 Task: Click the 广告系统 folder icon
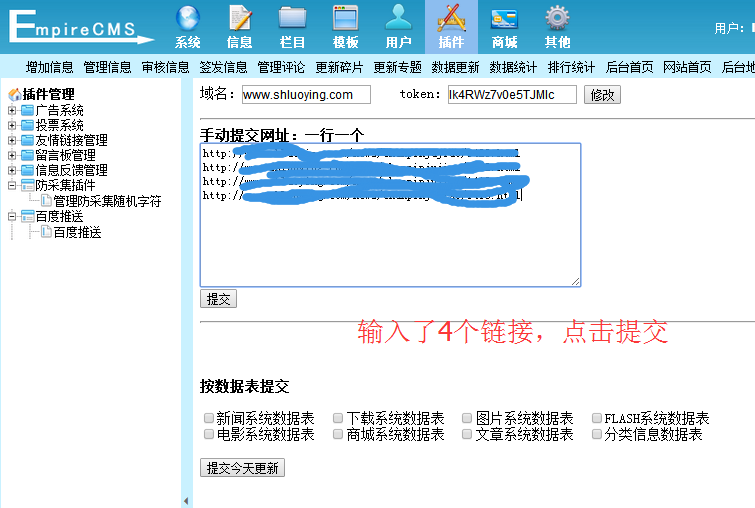click(x=27, y=110)
